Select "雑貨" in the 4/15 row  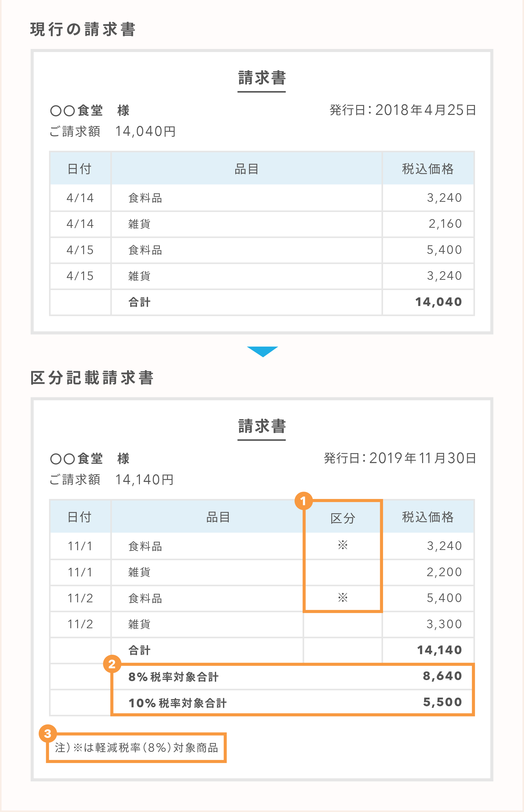[139, 276]
